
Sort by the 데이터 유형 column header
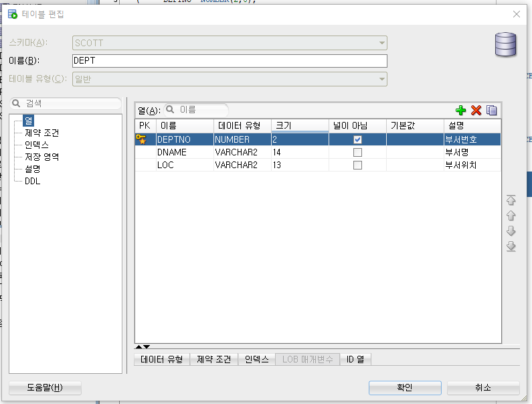point(242,126)
